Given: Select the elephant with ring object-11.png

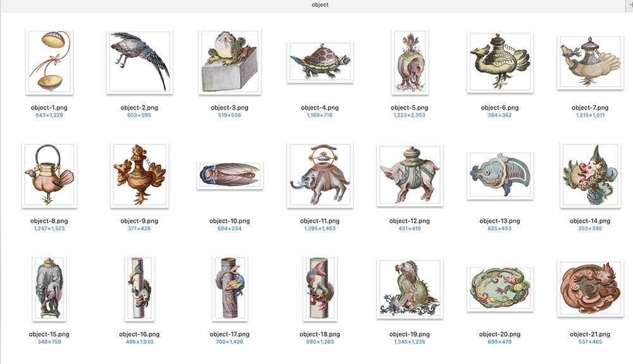Looking at the screenshot, I should [320, 175].
